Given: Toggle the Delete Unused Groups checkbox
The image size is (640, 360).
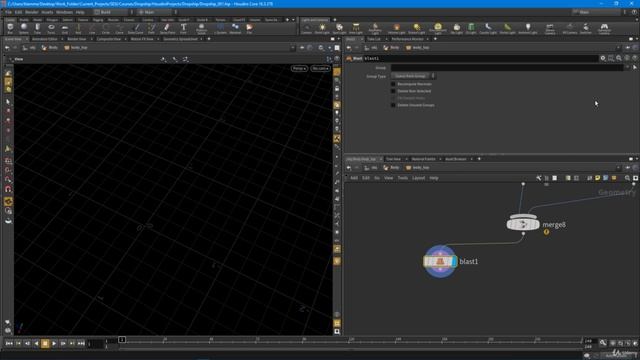Looking at the screenshot, I should coord(393,105).
